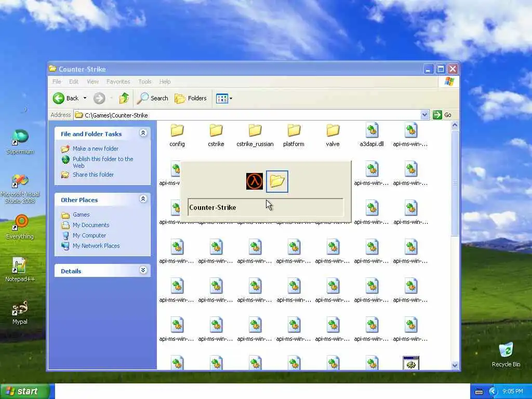Screen dimensions: 532x399
Task: Open the Edit menu
Action: [x=74, y=82]
